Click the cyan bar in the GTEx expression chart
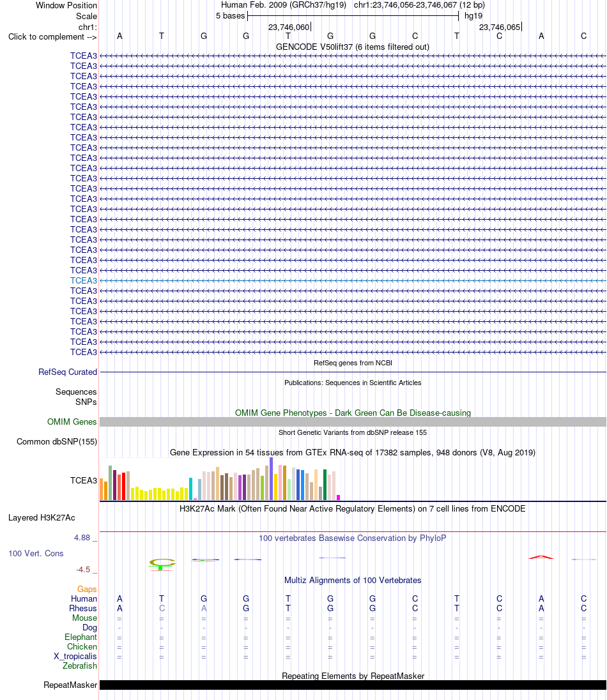This screenshot has height=700, width=607. (x=190, y=489)
